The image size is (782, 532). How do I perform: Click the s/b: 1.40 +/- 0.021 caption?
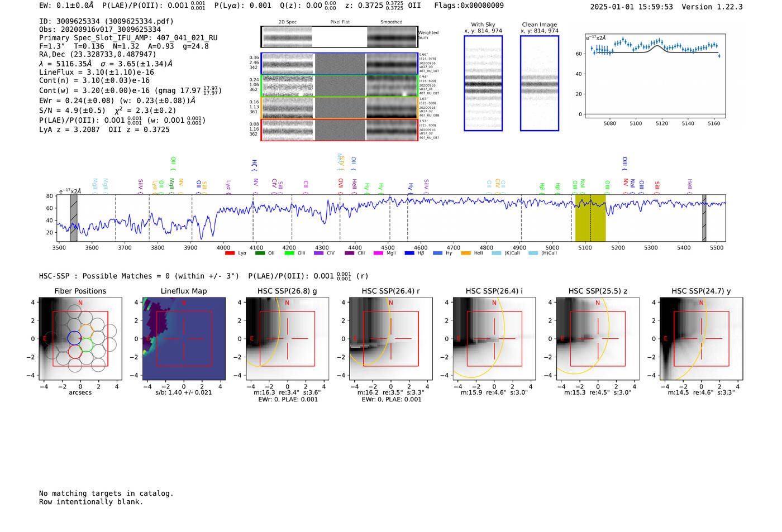184,392
